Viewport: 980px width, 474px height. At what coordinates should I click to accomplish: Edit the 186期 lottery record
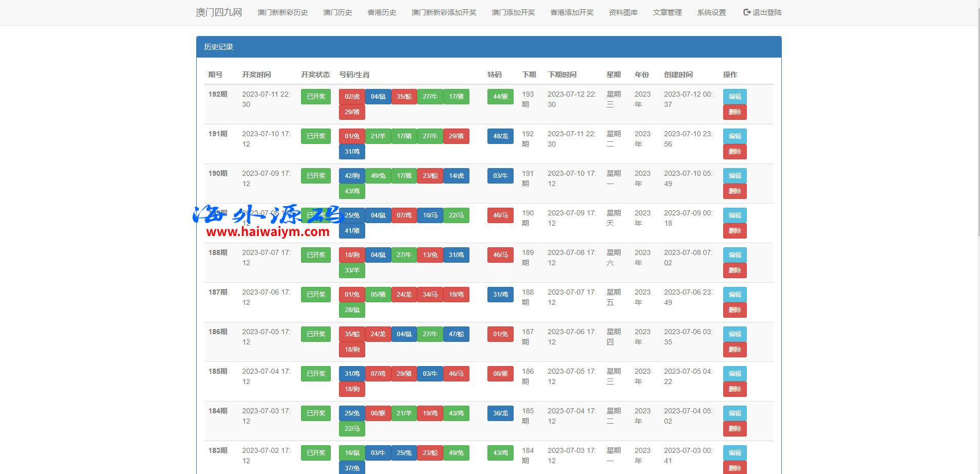(734, 334)
